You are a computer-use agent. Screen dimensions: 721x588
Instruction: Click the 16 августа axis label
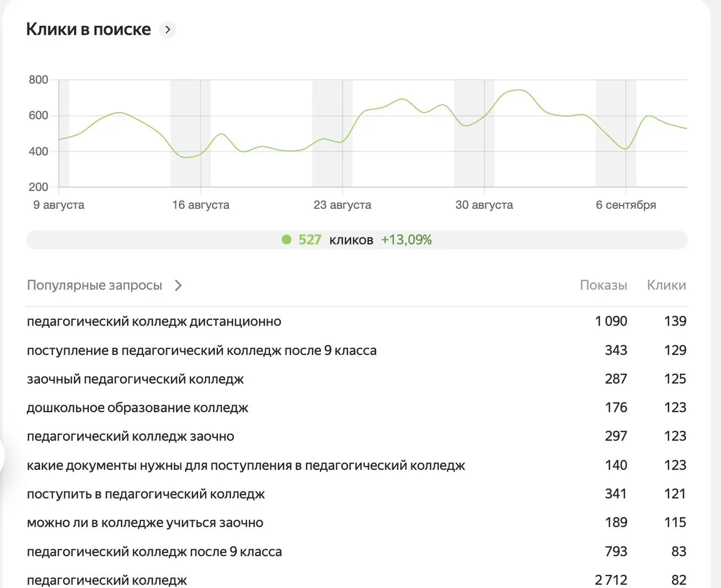tap(201, 205)
